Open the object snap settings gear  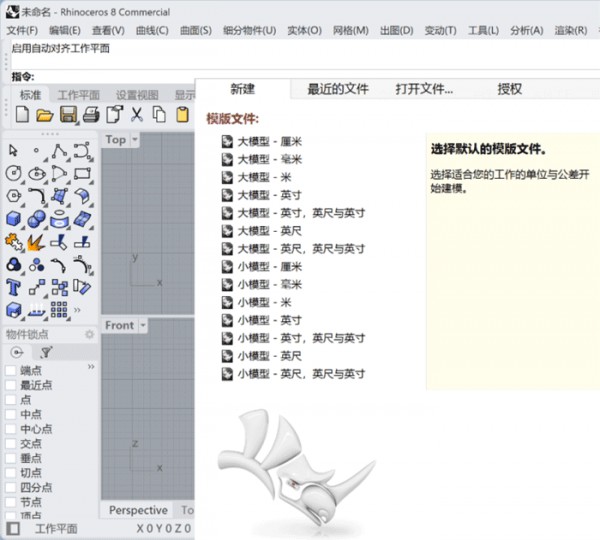point(89,334)
